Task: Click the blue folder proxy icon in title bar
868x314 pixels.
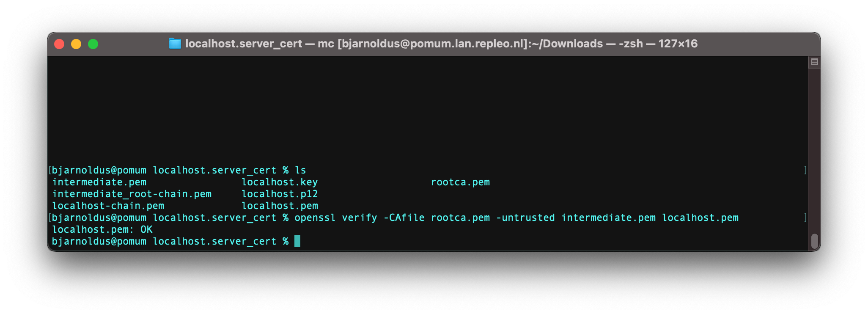Action: coord(175,44)
